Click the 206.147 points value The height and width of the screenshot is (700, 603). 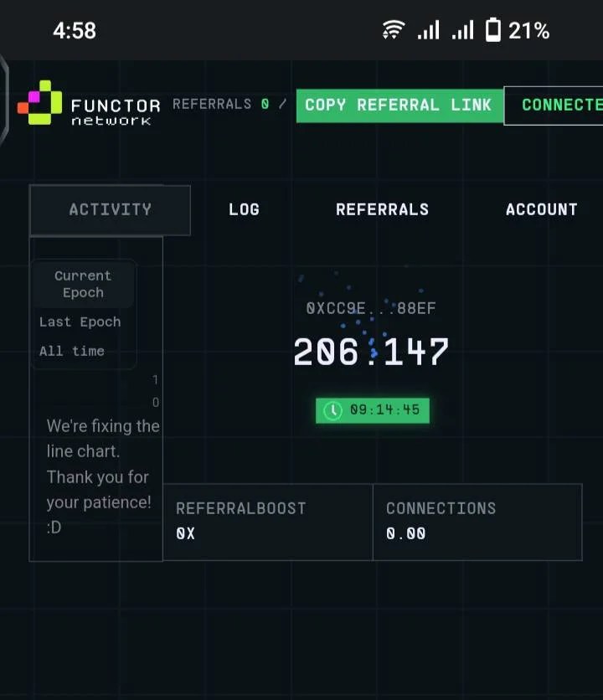pos(371,352)
